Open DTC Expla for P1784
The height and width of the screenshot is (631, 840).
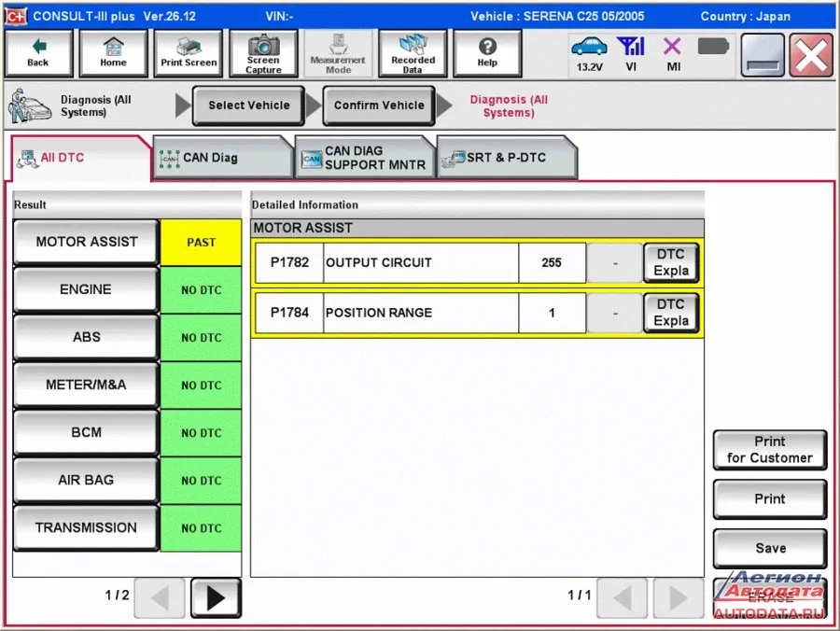point(671,313)
